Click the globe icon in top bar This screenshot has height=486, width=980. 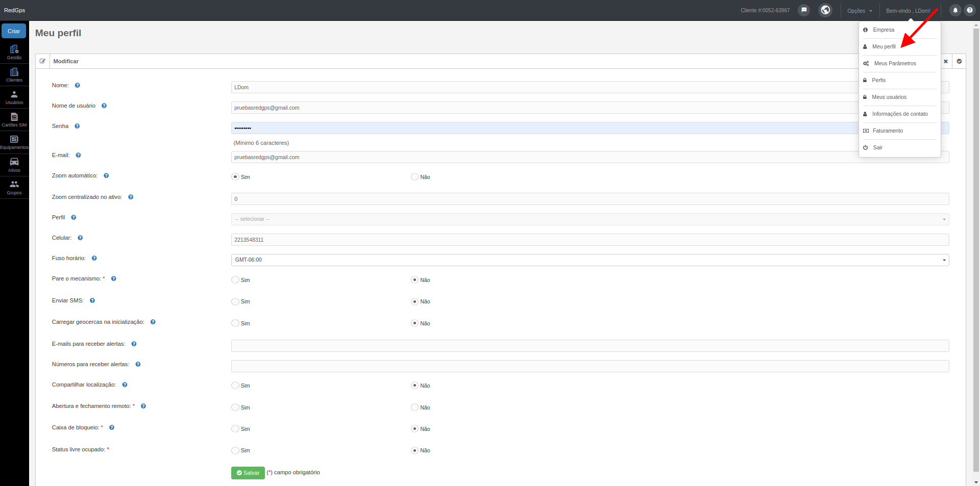(x=825, y=10)
